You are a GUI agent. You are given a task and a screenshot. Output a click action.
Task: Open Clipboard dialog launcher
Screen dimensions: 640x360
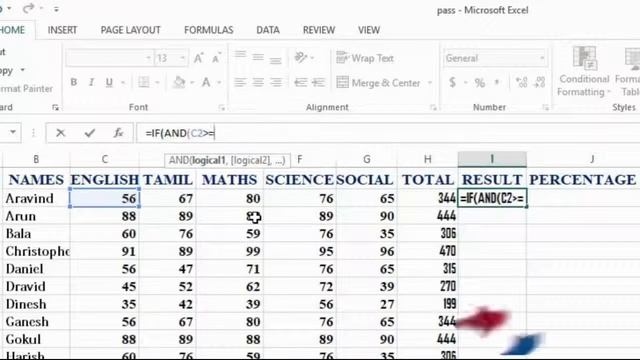pyautogui.click(x=56, y=108)
